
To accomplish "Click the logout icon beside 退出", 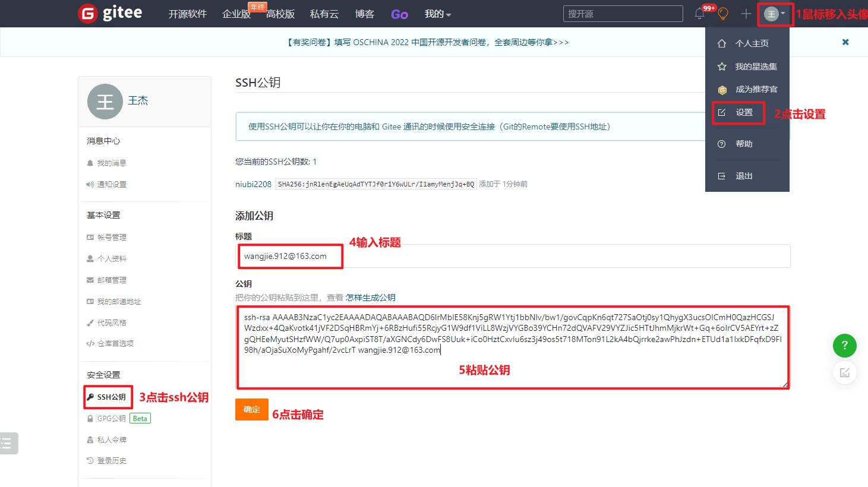I will 722,176.
